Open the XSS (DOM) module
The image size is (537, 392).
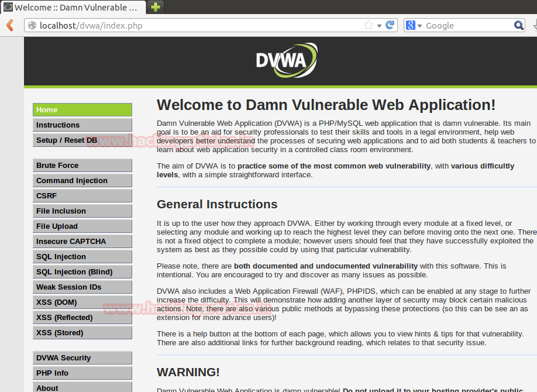click(x=82, y=302)
